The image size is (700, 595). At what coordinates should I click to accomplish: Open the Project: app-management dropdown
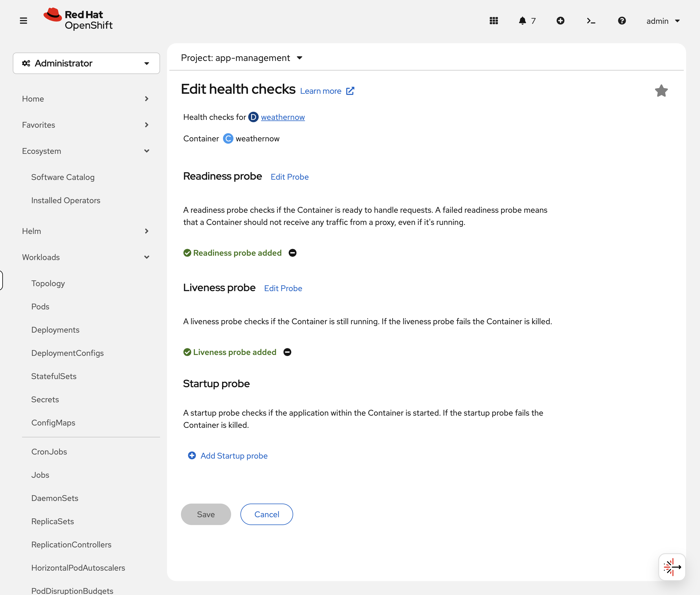(241, 58)
